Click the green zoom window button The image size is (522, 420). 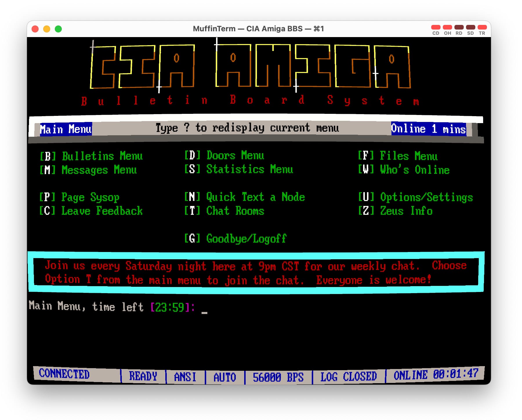tap(58, 29)
